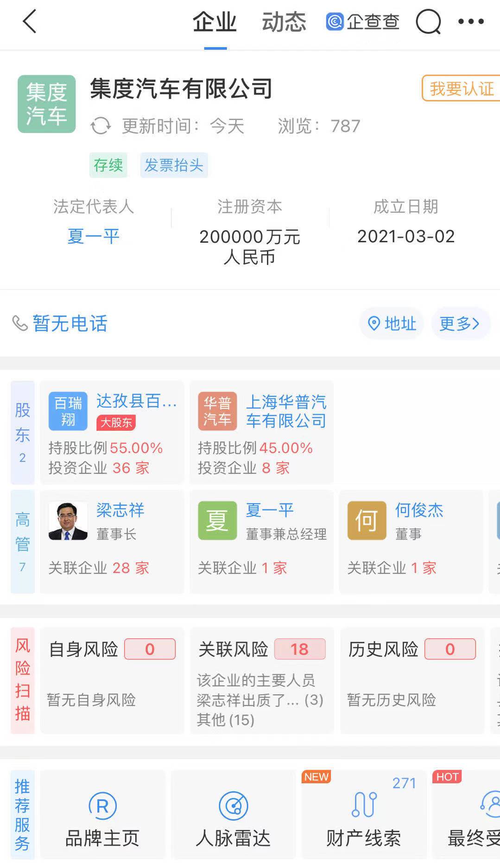The width and height of the screenshot is (500, 868).
Task: Tap the 华普汽车 shareholder logo
Action: pos(217,411)
